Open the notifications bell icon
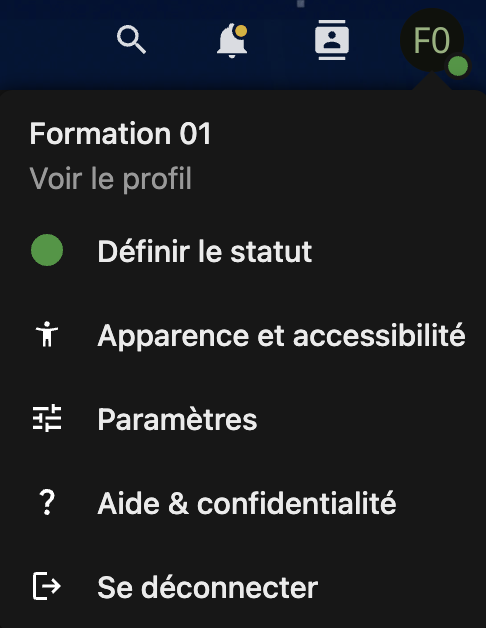The image size is (486, 628). 232,41
